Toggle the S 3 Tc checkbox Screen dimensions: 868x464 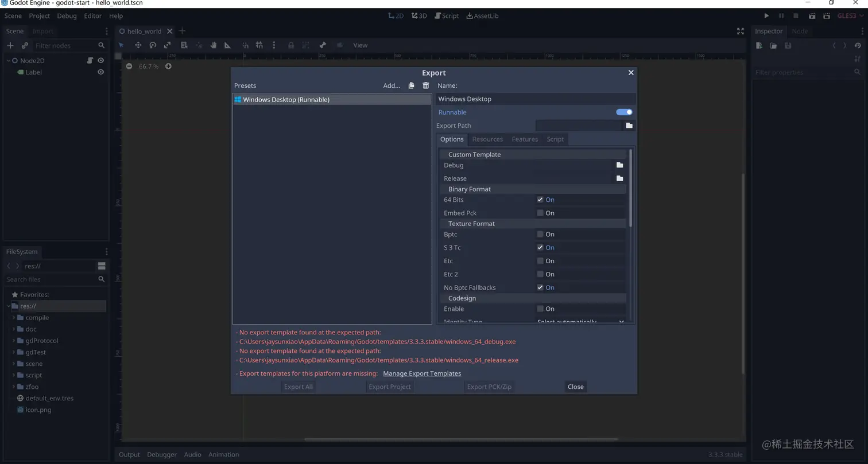click(x=540, y=248)
